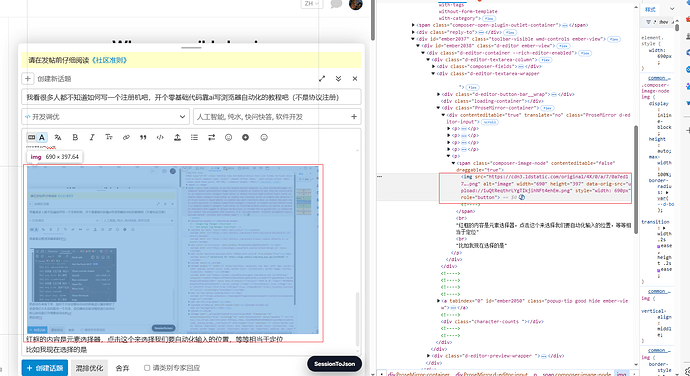Click the 'transition' property in styles pane
This screenshot has width=690, height=376.
click(655, 222)
